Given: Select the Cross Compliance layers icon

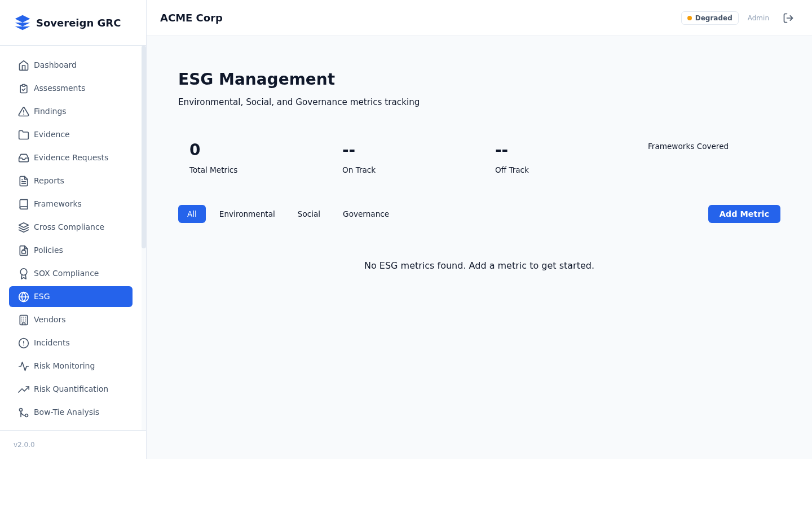Looking at the screenshot, I should click(24, 227).
